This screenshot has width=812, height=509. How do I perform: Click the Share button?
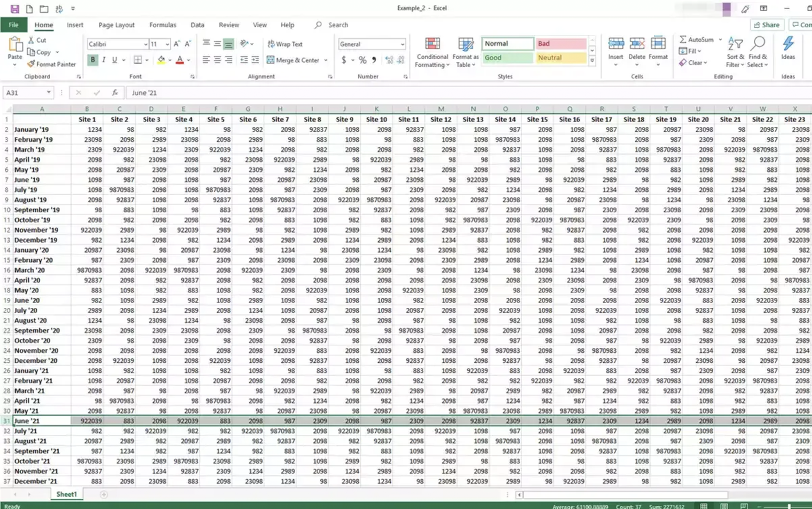pyautogui.click(x=767, y=25)
